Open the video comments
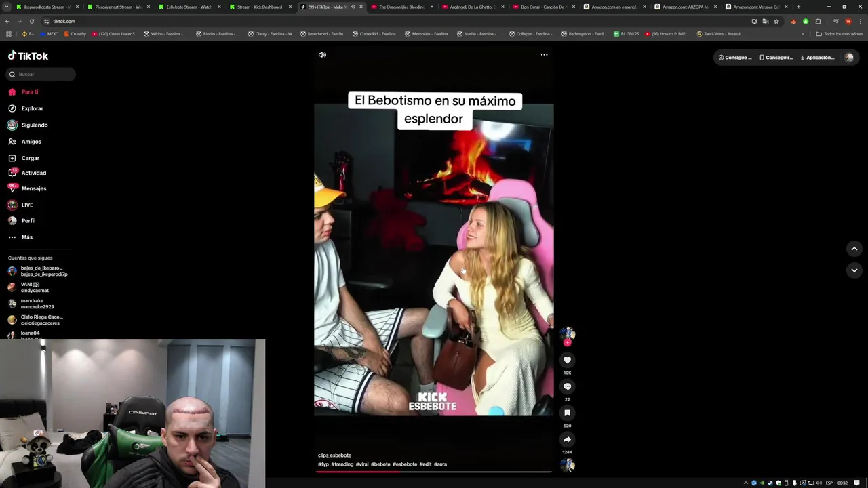 click(568, 386)
